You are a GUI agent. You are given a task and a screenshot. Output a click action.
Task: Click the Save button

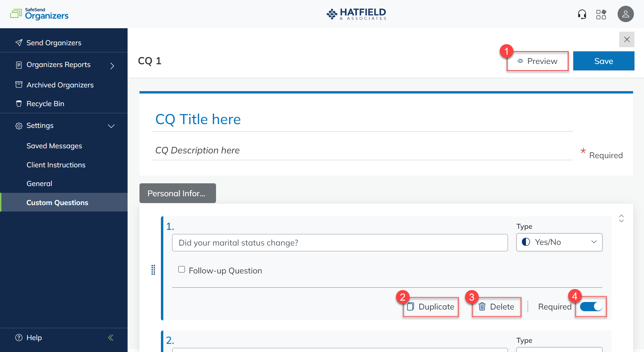tap(603, 61)
